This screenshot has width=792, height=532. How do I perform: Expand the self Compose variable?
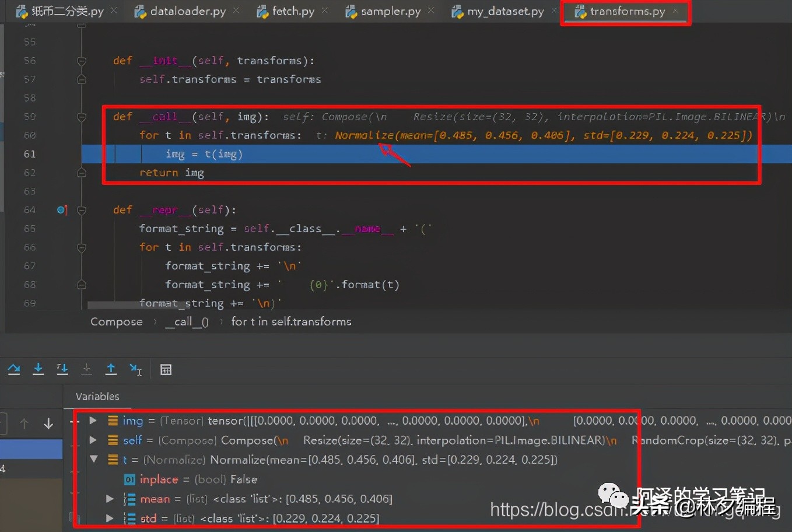[x=93, y=440]
